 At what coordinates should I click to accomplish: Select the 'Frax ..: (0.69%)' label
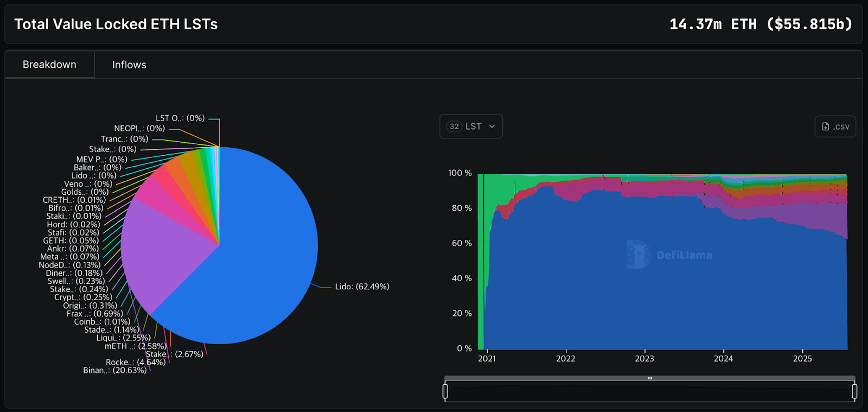pos(95,314)
